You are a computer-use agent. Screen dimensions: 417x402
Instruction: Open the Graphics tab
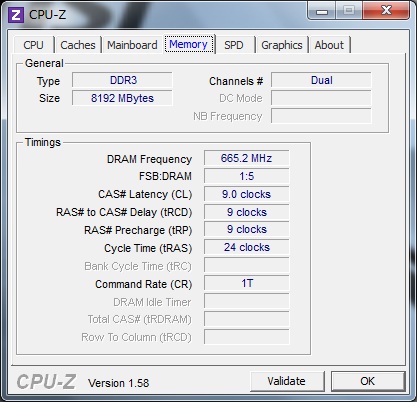(x=282, y=45)
